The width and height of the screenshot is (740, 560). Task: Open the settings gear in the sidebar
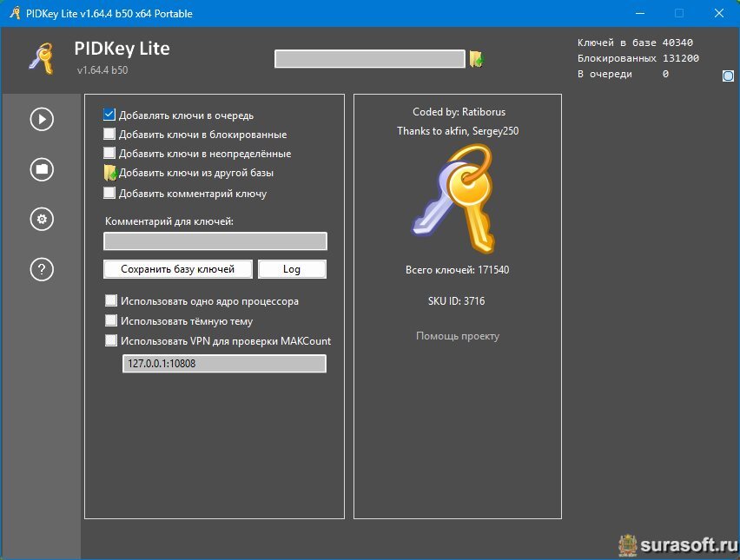(42, 220)
